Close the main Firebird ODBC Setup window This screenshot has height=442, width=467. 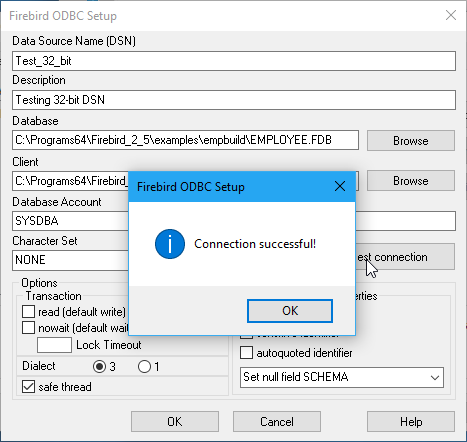[451, 15]
